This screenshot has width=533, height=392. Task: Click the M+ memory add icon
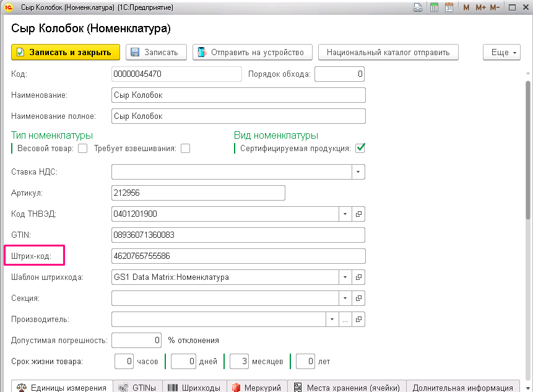(x=480, y=7)
